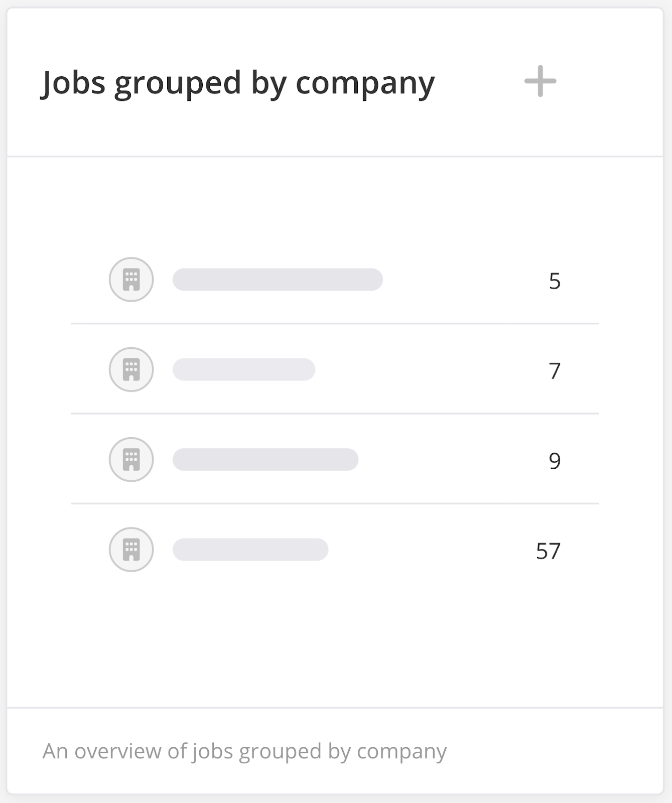Select company name placeholder in the 7-jobs row

point(244,369)
